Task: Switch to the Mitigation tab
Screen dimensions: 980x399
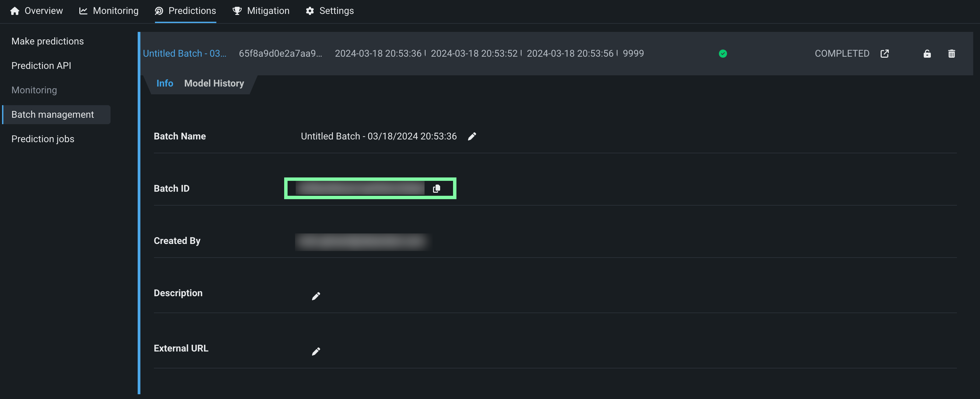Action: (261, 11)
